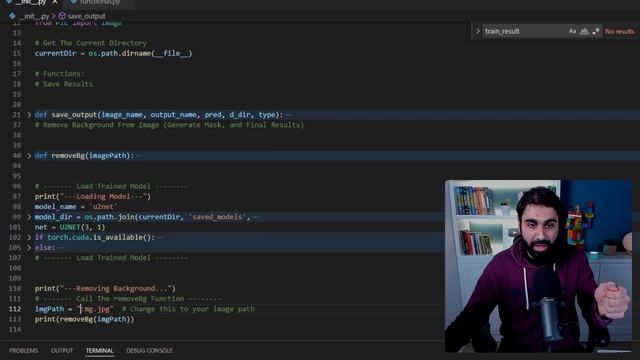The image size is (640, 360).
Task: Click the train_result search input field
Action: pos(524,31)
